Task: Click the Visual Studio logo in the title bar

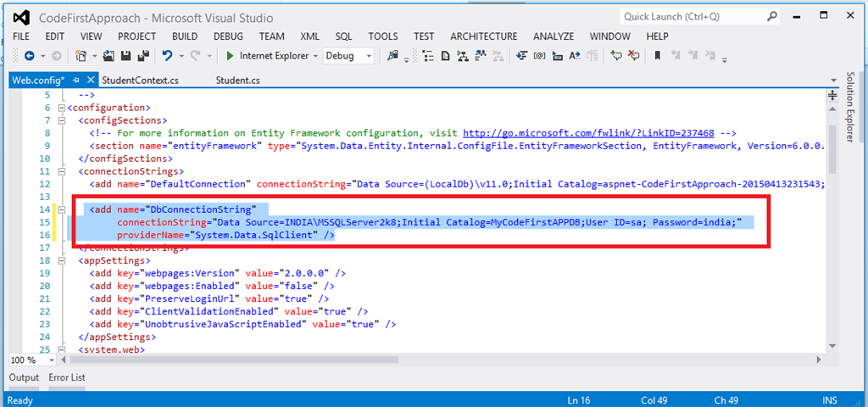Action: pos(21,17)
